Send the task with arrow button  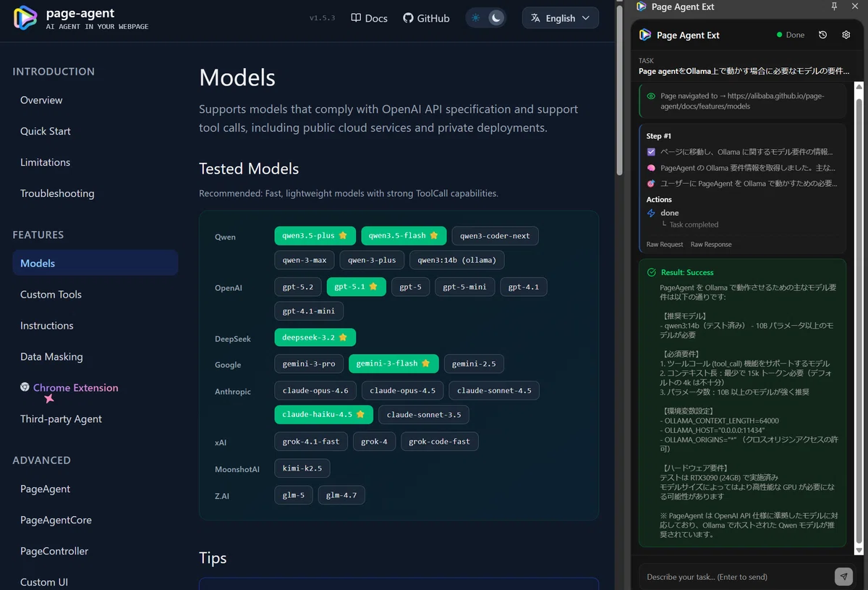(x=843, y=576)
